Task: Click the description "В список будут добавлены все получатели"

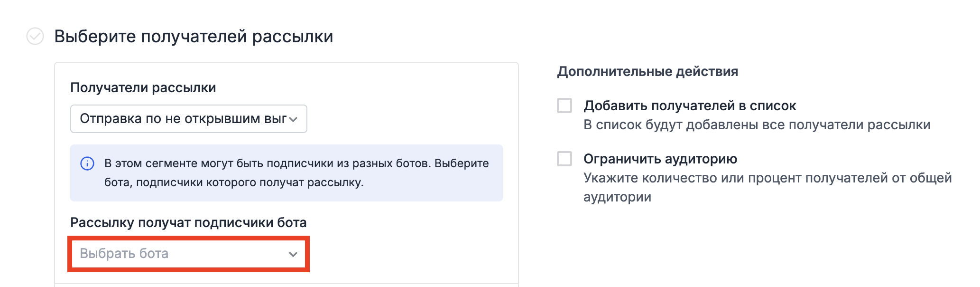Action: coord(757,125)
